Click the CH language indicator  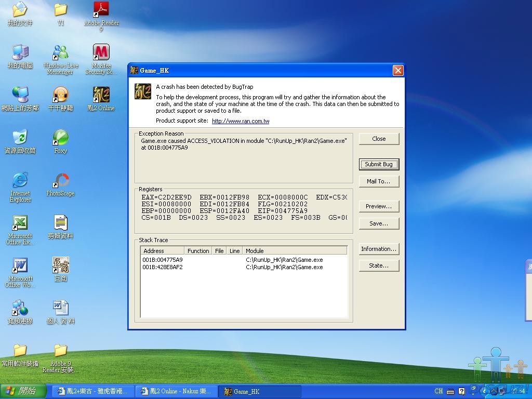[x=438, y=391]
